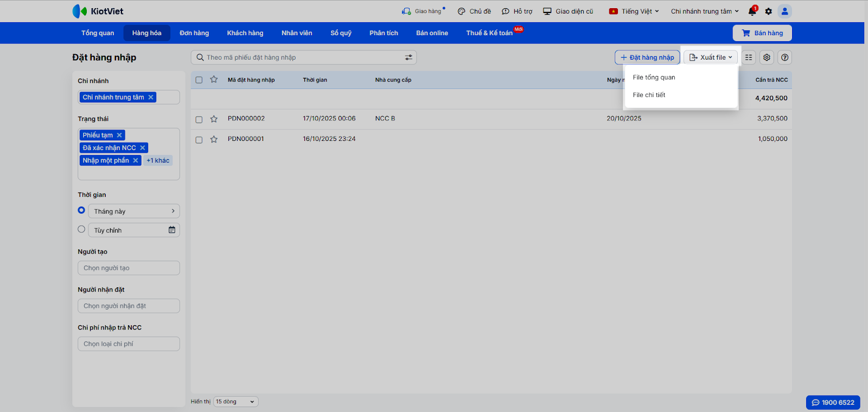This screenshot has width=868, height=412.
Task: Open Chủ đề theme palette
Action: tap(474, 11)
